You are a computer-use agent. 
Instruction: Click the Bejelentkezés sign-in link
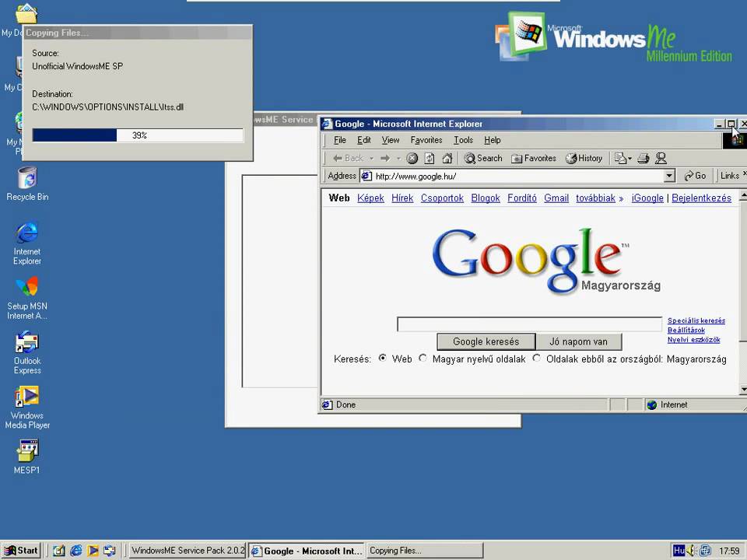tap(701, 198)
